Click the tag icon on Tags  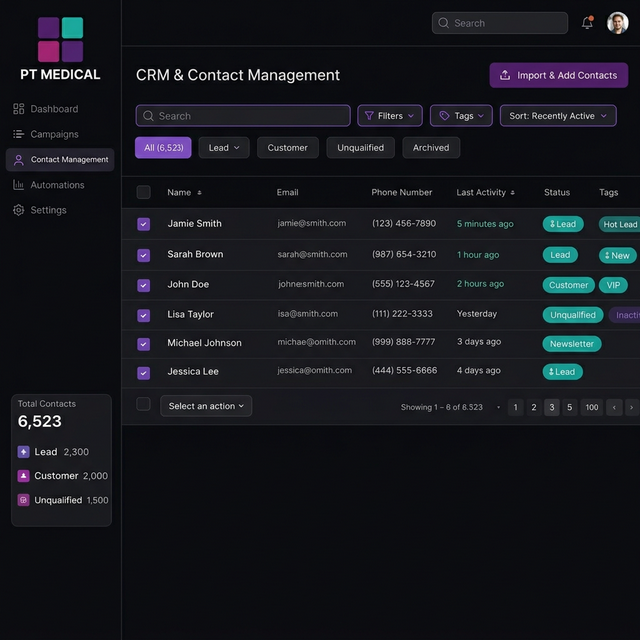(x=444, y=116)
